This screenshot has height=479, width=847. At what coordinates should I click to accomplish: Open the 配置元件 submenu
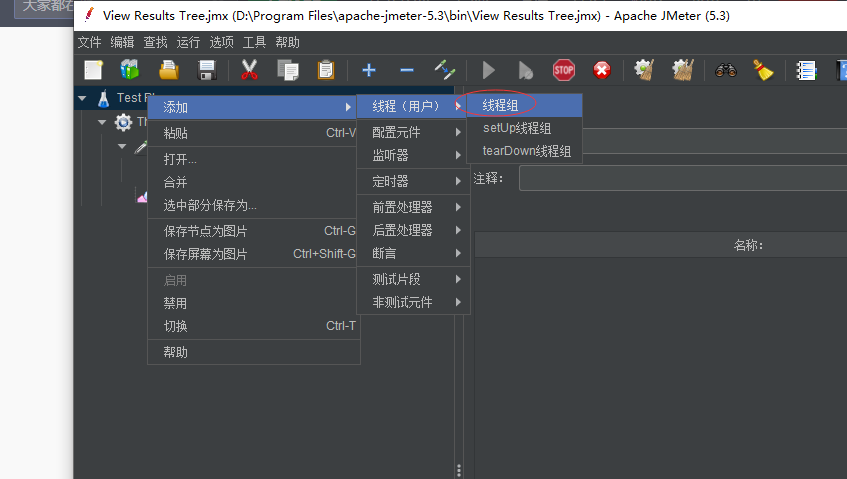click(x=413, y=132)
